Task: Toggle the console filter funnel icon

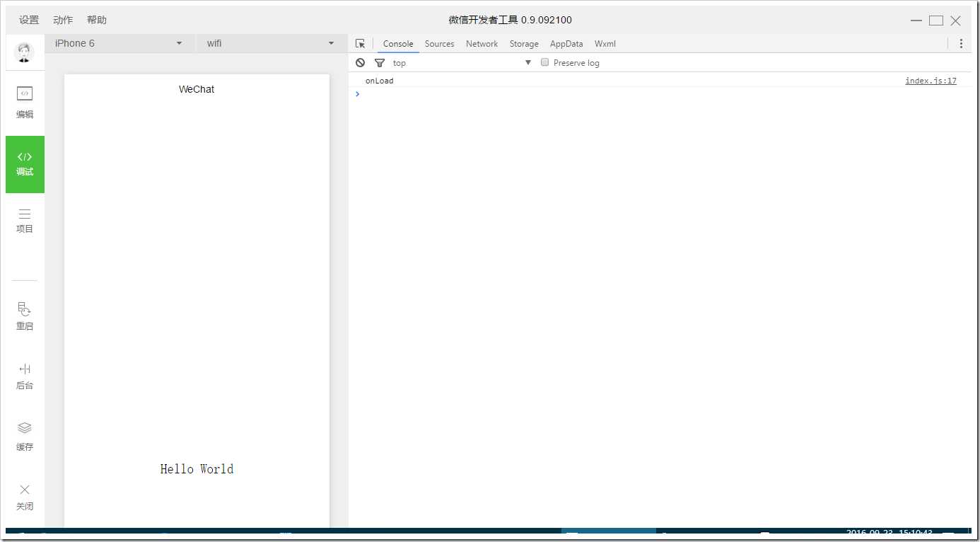Action: coord(379,62)
